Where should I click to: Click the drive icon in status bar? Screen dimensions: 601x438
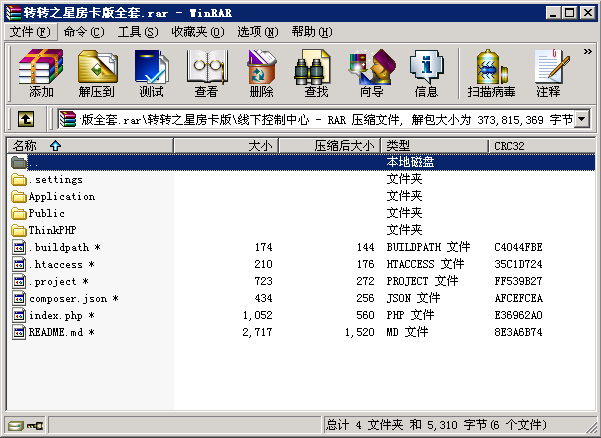click(x=16, y=426)
